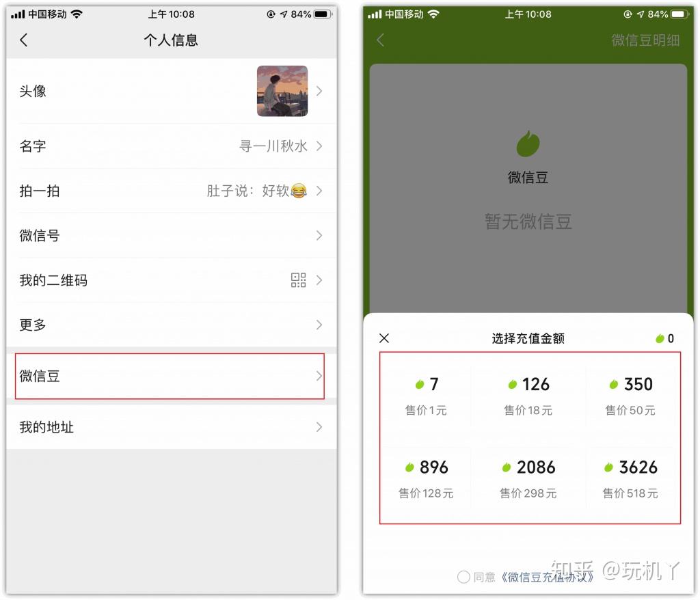Viewport: 700px width, 600px height.
Task: Choose the 896 beans for 128元 package
Action: (x=427, y=479)
